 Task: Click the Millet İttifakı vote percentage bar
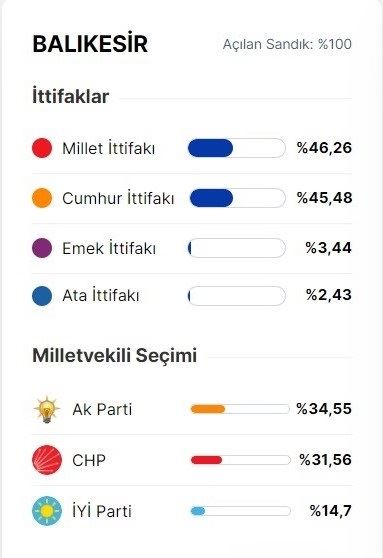coord(237,148)
